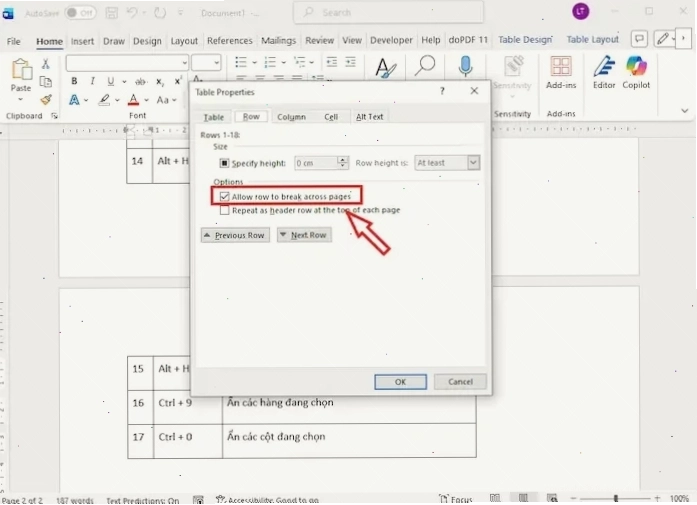Go to Next Row button
This screenshot has height=505, width=697.
coord(304,235)
